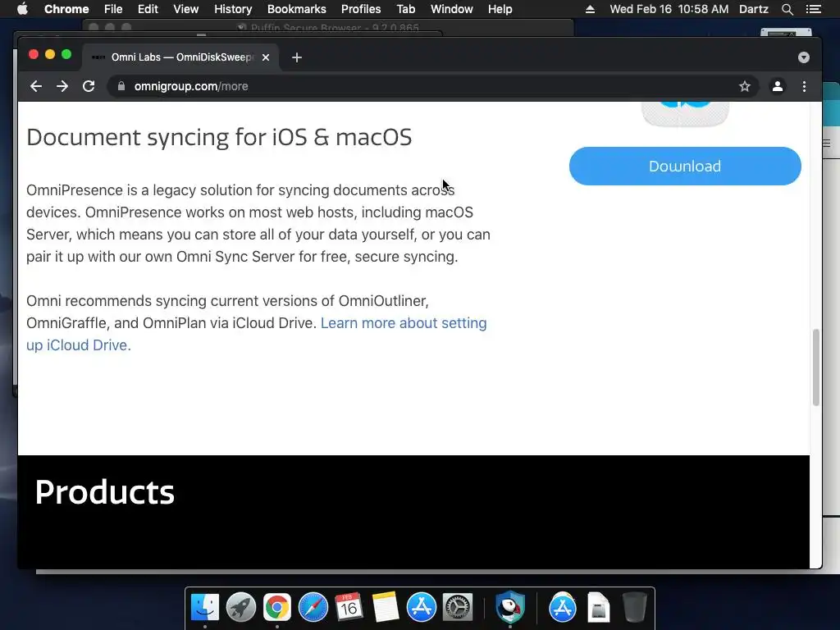Screen dimensions: 840x630
Task: Go back with the Chrome back arrow
Action: click(36, 86)
